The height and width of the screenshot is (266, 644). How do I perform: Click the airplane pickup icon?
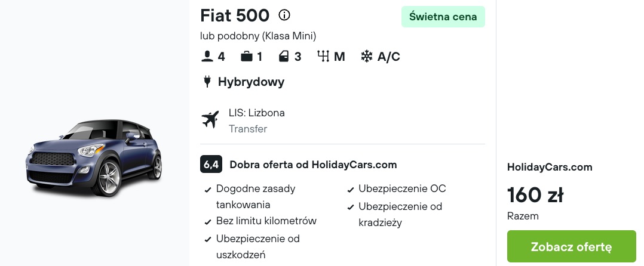(x=210, y=120)
